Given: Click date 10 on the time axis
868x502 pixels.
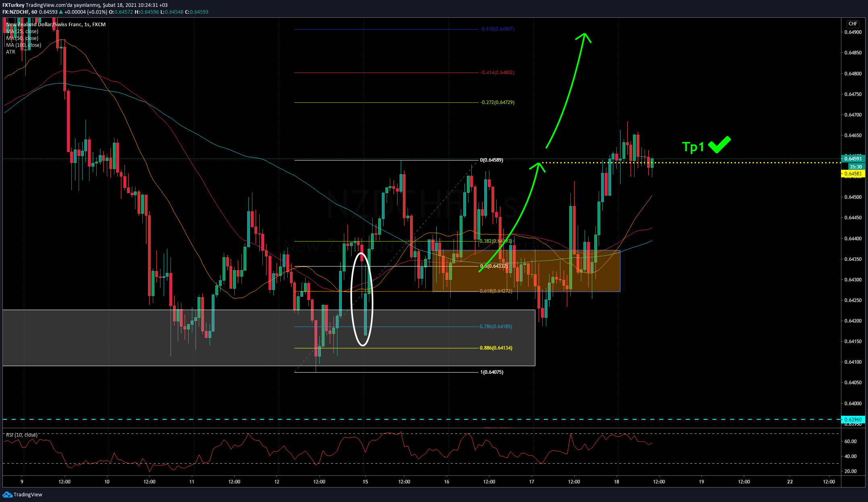Looking at the screenshot, I should tap(107, 481).
